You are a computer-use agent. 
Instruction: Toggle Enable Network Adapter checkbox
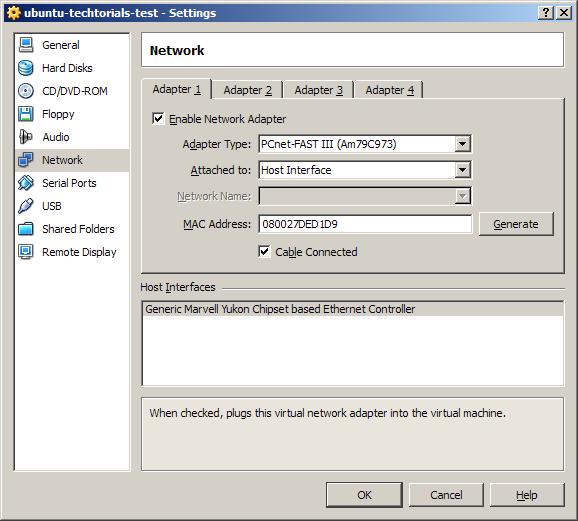coord(158,119)
